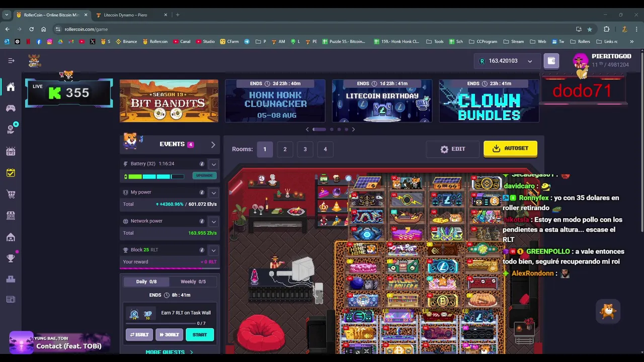Select the Weekly quests tab
The image size is (644, 362).
point(193,282)
